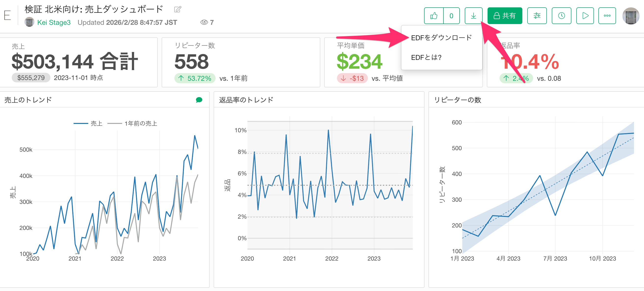Start presentation with play icon
The image size is (644, 291).
click(585, 16)
